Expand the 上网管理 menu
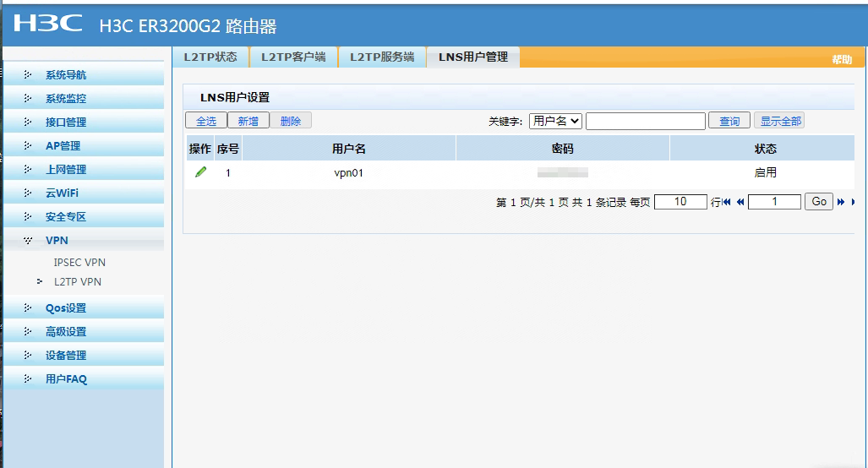 point(84,169)
